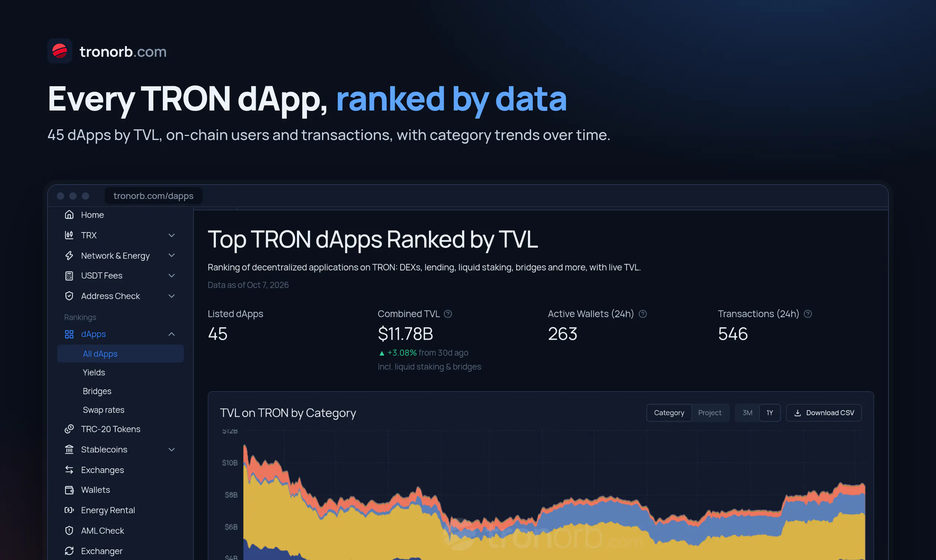The width and height of the screenshot is (936, 560).
Task: Click the Exchanges swap arrows icon
Action: tap(69, 470)
